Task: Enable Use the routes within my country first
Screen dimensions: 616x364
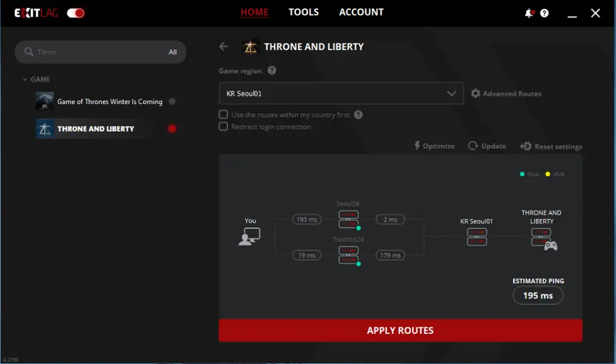Action: coord(223,114)
